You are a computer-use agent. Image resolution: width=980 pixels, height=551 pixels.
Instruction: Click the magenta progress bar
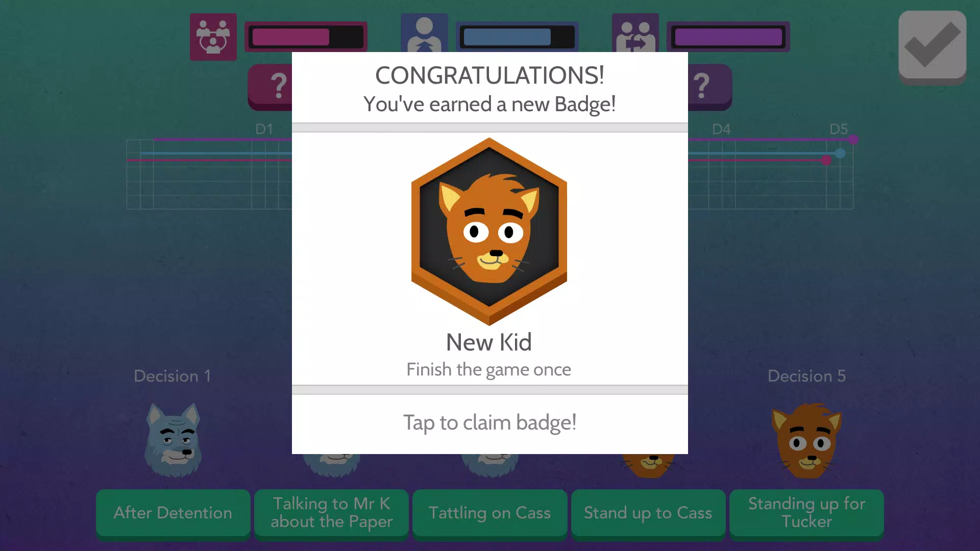(306, 37)
